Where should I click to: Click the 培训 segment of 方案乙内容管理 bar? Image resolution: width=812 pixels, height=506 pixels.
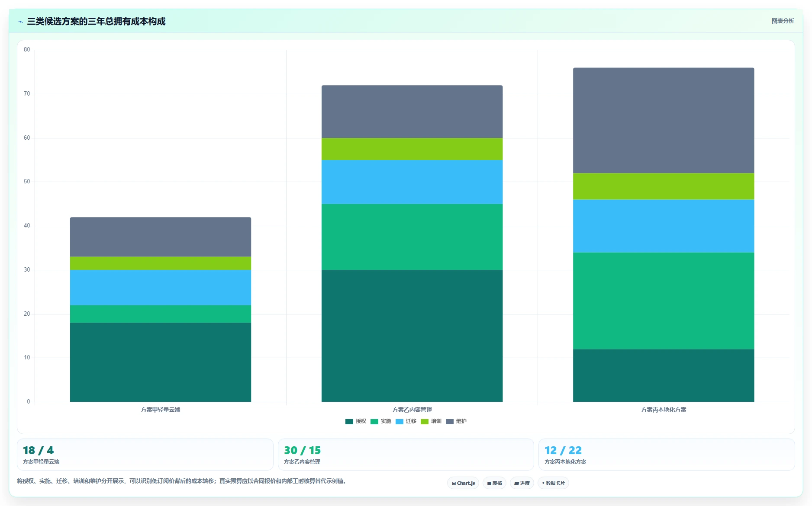point(412,149)
